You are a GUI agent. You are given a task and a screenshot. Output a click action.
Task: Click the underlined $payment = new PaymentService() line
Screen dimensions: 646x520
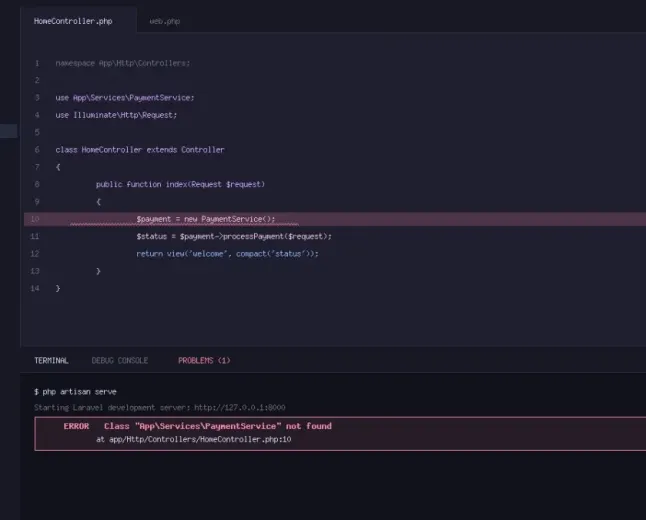pyautogui.click(x=206, y=219)
